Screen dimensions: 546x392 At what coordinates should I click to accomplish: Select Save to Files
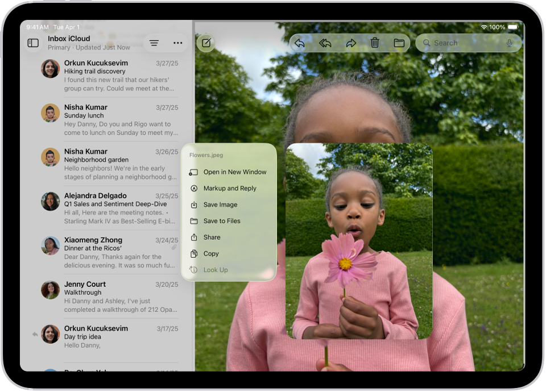coord(222,221)
